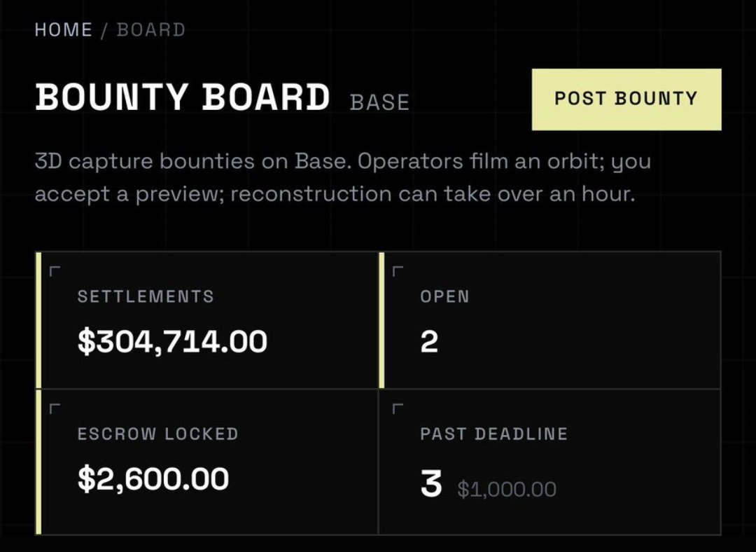
Task: Click the corner bracket icon in Escrow Locked card
Action: (x=55, y=408)
